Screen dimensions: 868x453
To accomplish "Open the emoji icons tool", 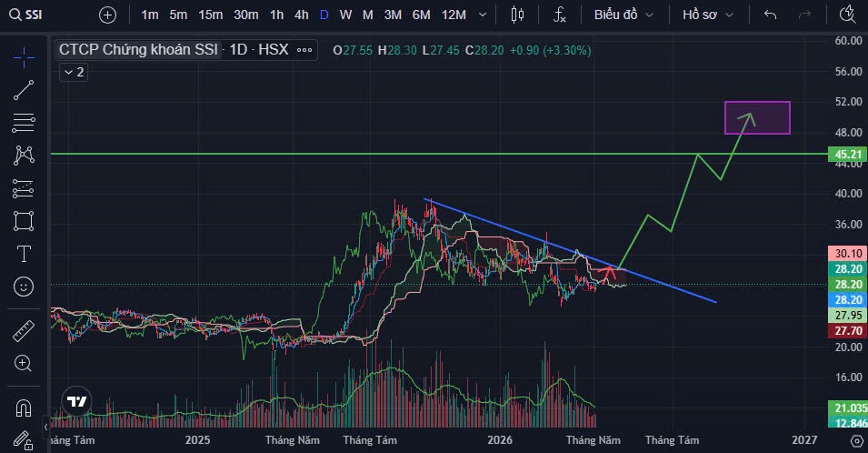I will 24,287.
